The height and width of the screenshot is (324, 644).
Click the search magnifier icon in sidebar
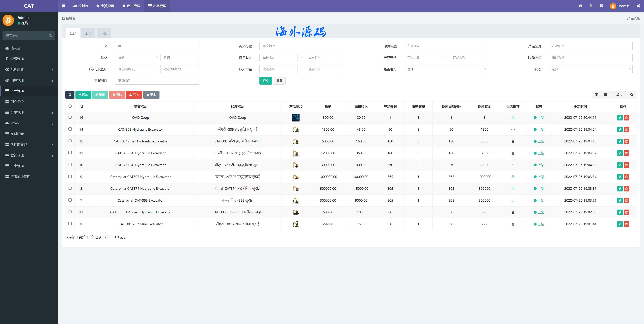click(x=50, y=36)
